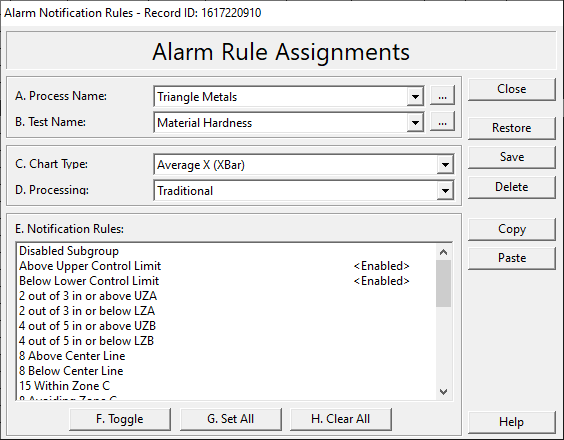This screenshot has height=440, width=564.
Task: Enable all rules with G. Set All
Action: pos(231,419)
